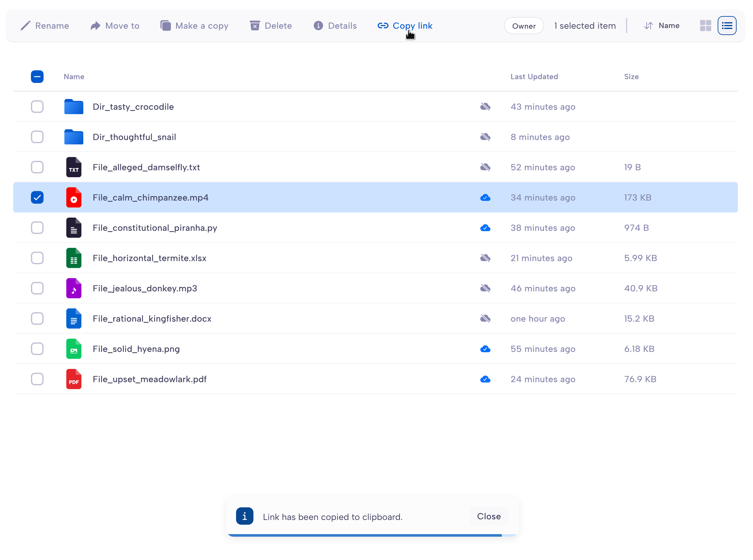This screenshot has width=753, height=560.
Task: Click unsynced cloud icon for Dir_tasty_crocodile
Action: pos(485,107)
